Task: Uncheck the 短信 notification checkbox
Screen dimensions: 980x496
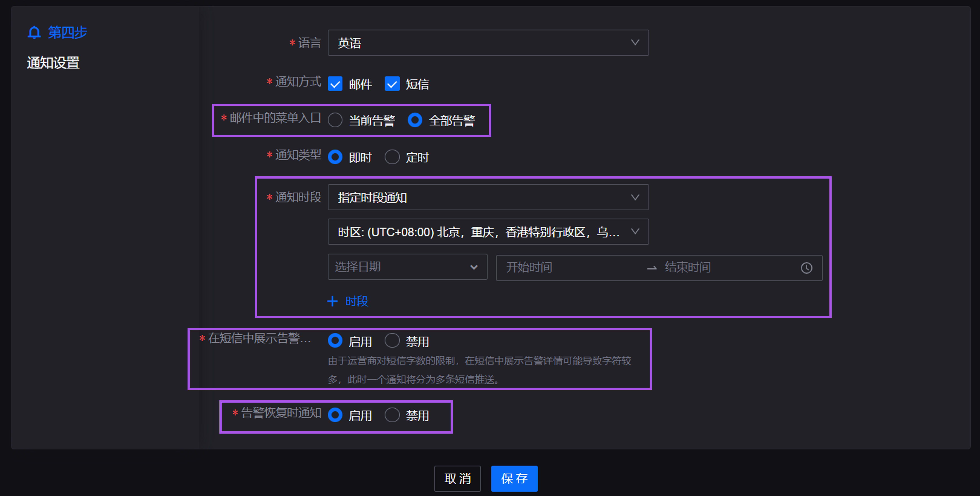Action: 392,84
